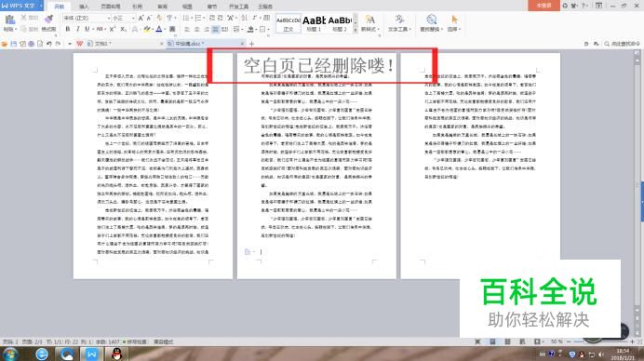Screen dimensions: 644x361
Task: Click the zoom slider in status bar
Action: tap(600, 341)
